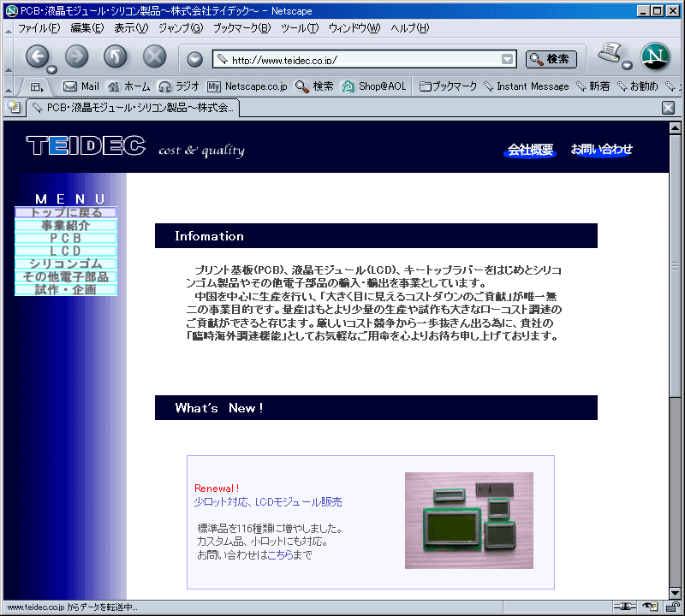685x616 pixels.
Task: Click the ホーム home shortcut
Action: pos(129,86)
